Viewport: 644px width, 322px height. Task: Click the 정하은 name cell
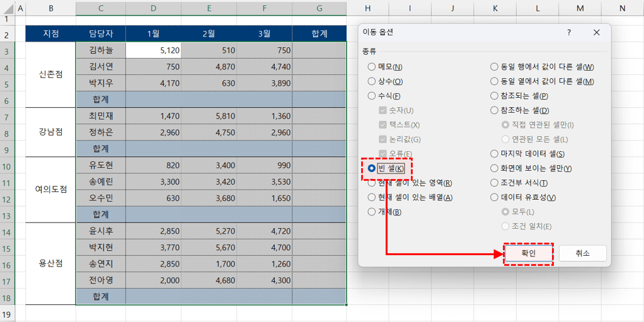point(101,132)
